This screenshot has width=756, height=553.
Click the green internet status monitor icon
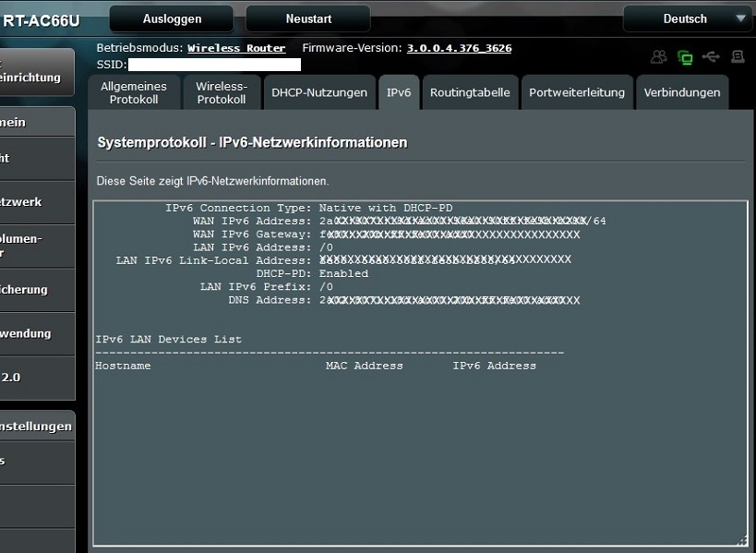685,57
